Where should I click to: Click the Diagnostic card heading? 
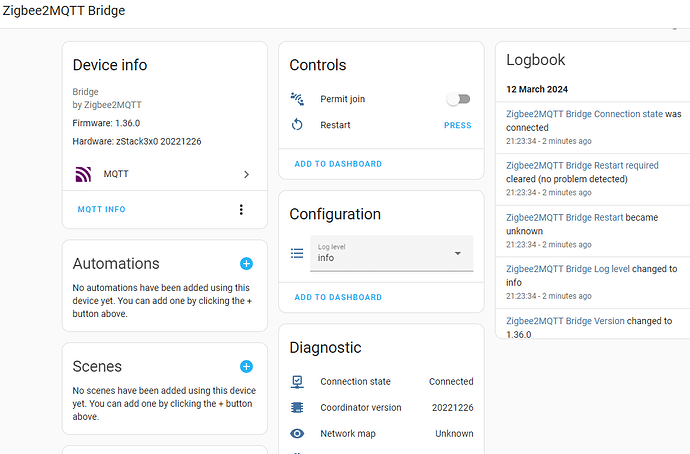[325, 348]
